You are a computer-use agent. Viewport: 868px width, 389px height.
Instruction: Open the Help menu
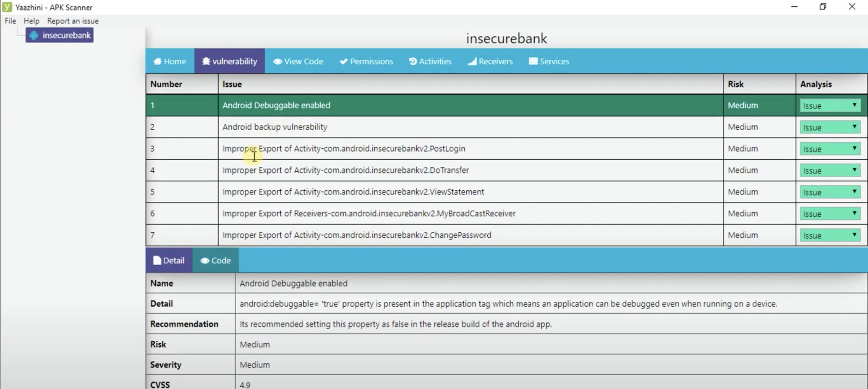31,21
